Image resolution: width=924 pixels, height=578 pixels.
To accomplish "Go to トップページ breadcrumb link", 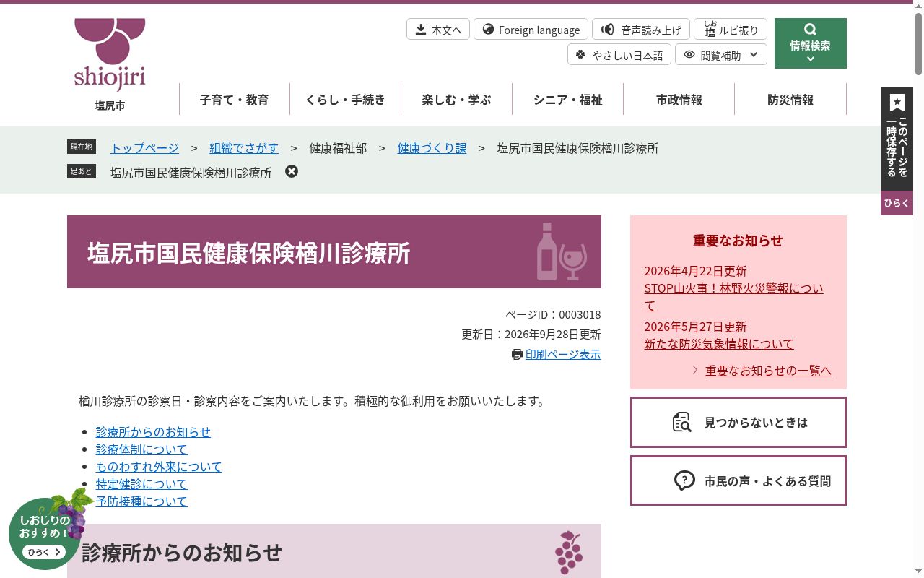I will 144,148.
